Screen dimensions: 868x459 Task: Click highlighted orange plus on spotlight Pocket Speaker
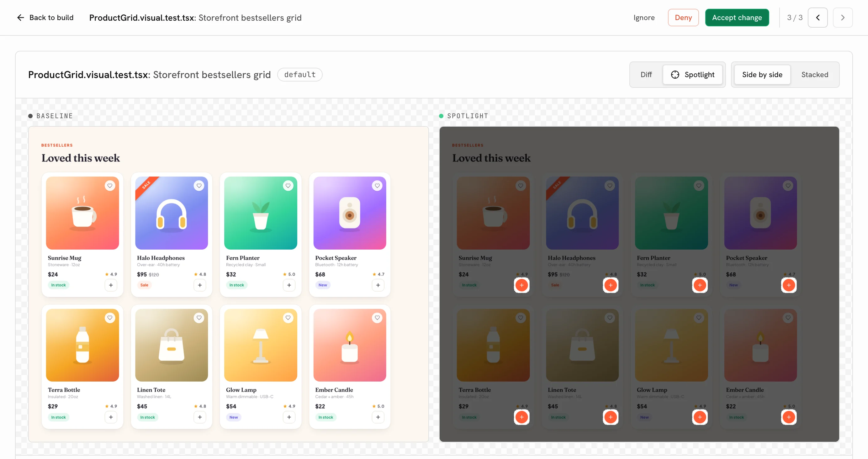coord(789,285)
